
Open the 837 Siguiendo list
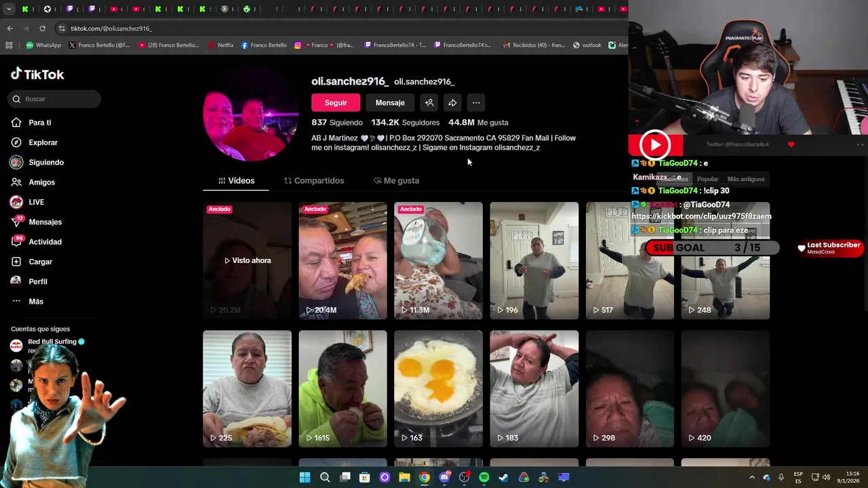[x=337, y=123]
